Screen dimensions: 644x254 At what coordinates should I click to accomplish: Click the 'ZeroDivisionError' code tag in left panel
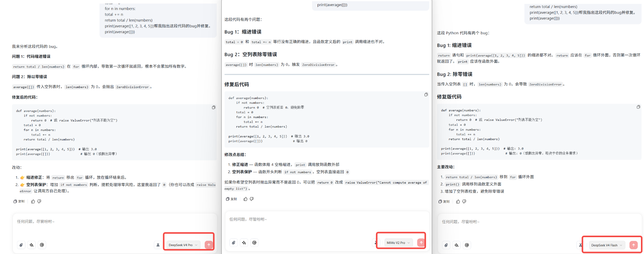click(132, 87)
